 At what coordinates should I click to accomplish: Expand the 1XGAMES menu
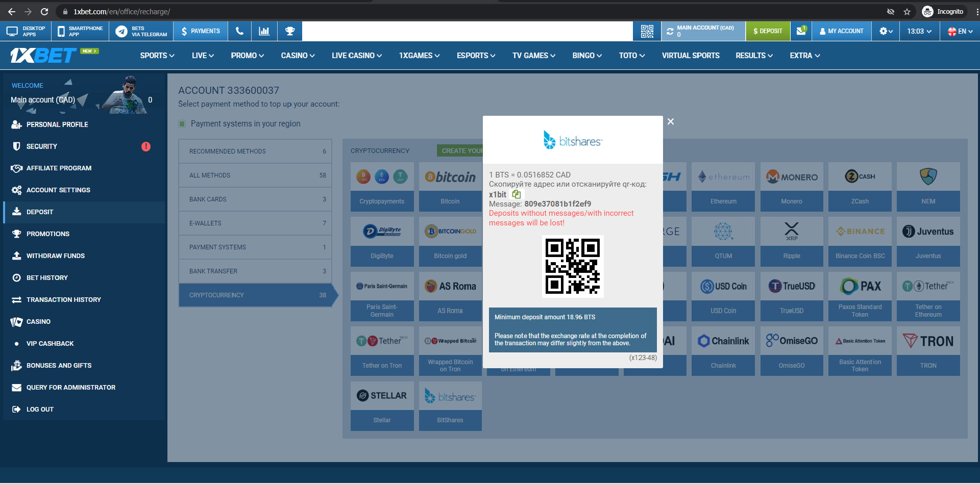click(419, 56)
